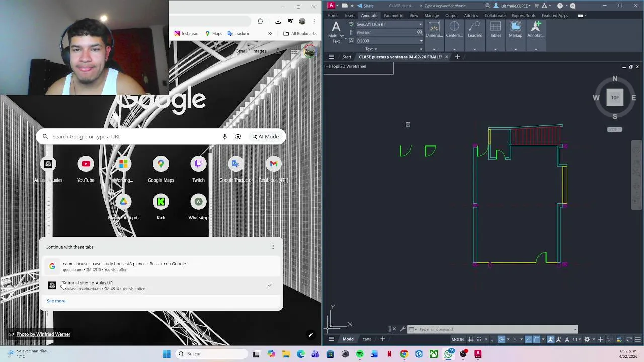Open the Express Tools ribbon tab
644x362 pixels.
pyautogui.click(x=524, y=16)
